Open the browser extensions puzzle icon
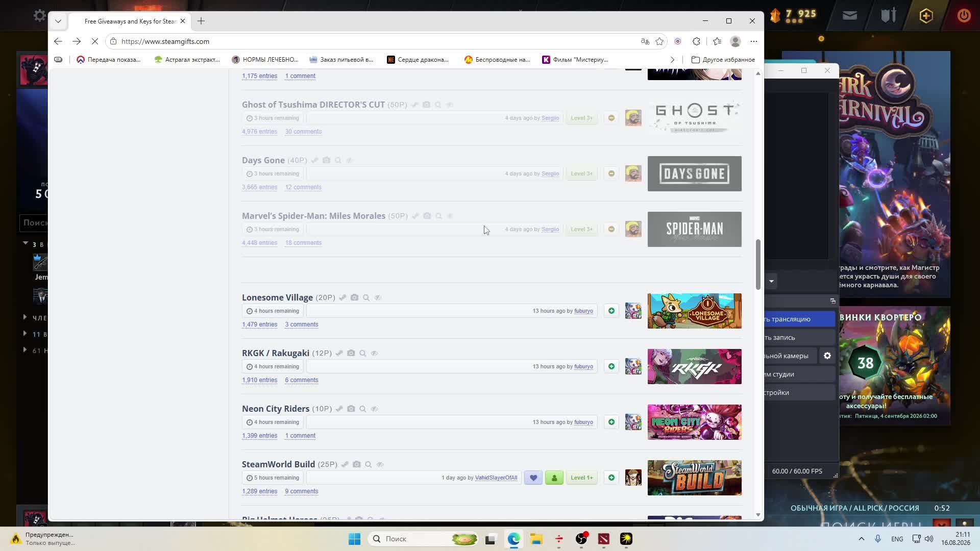 coord(696,41)
